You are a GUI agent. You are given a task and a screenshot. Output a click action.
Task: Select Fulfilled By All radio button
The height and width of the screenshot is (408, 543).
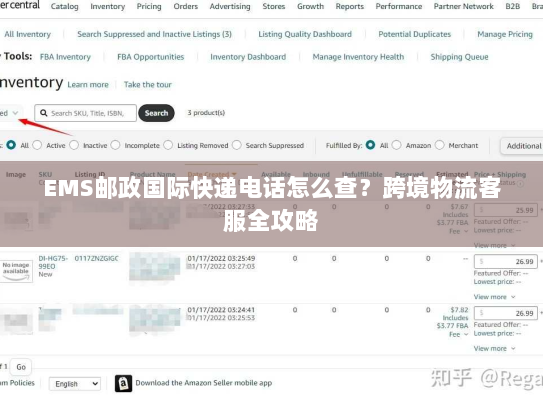click(x=370, y=145)
